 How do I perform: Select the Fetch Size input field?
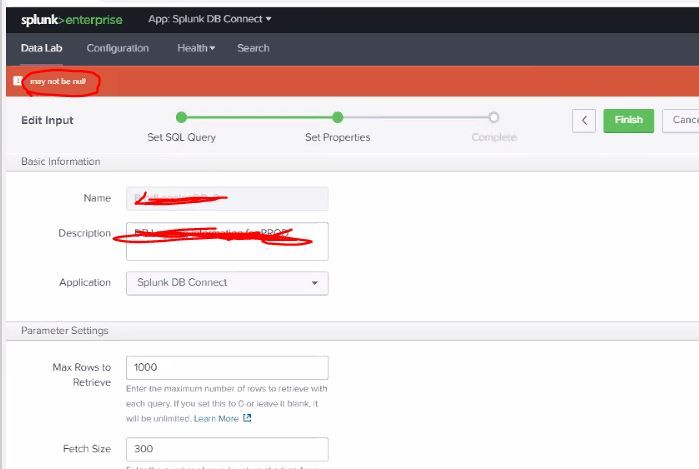click(x=227, y=449)
